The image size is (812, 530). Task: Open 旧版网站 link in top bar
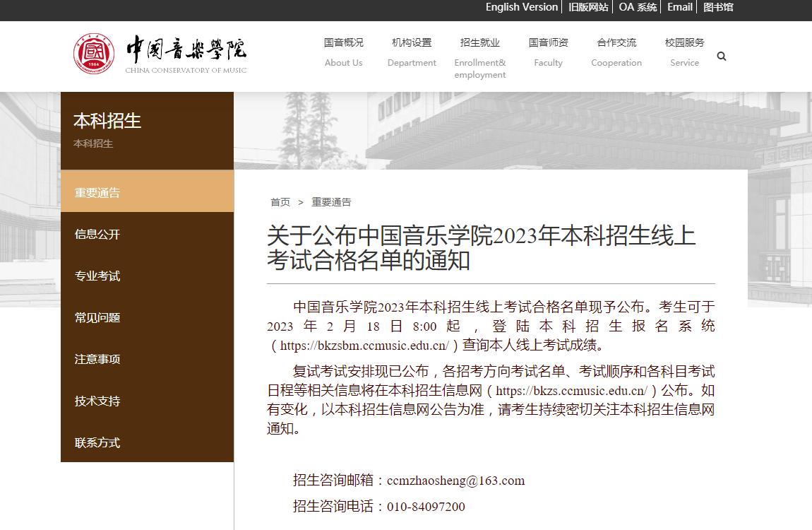[x=588, y=7]
